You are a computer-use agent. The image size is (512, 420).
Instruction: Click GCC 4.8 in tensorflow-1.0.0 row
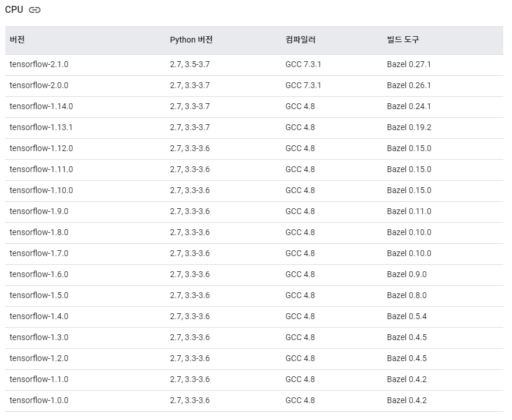click(x=300, y=400)
